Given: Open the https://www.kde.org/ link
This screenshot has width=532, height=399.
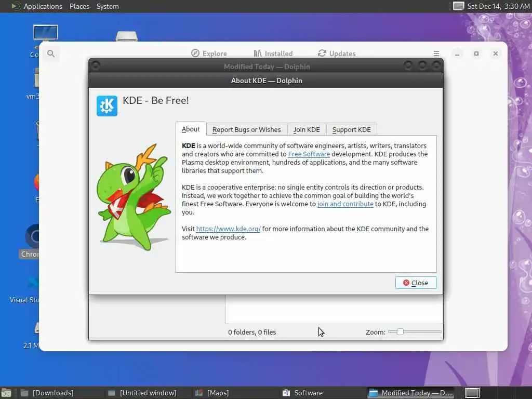Looking at the screenshot, I should click(x=229, y=229).
